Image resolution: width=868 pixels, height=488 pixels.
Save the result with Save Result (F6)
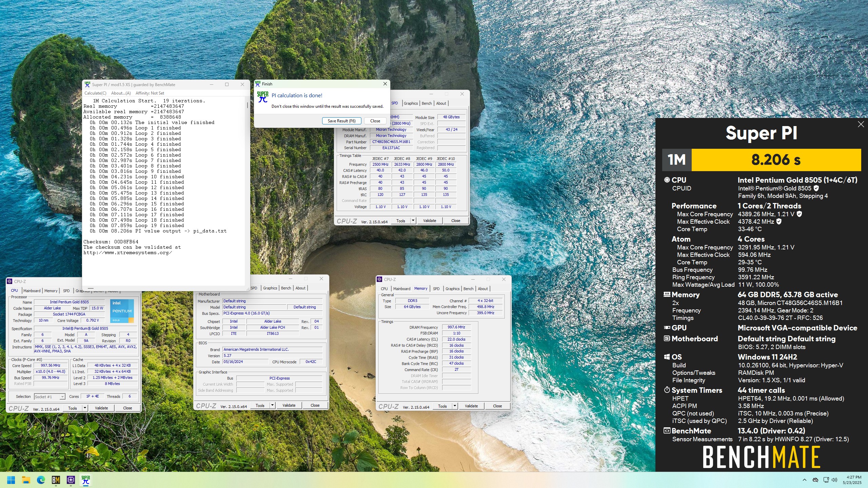click(x=341, y=121)
